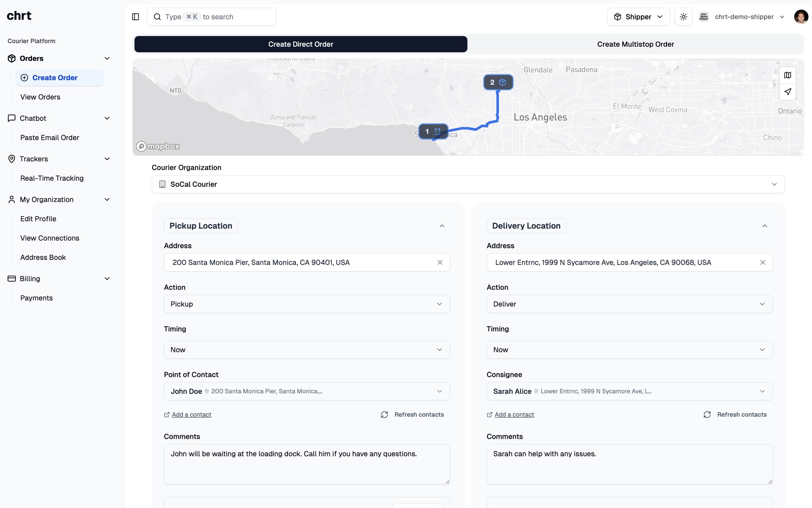Click Add a contact under John Doe
Viewport: 812px width, 508px height.
pos(188,414)
